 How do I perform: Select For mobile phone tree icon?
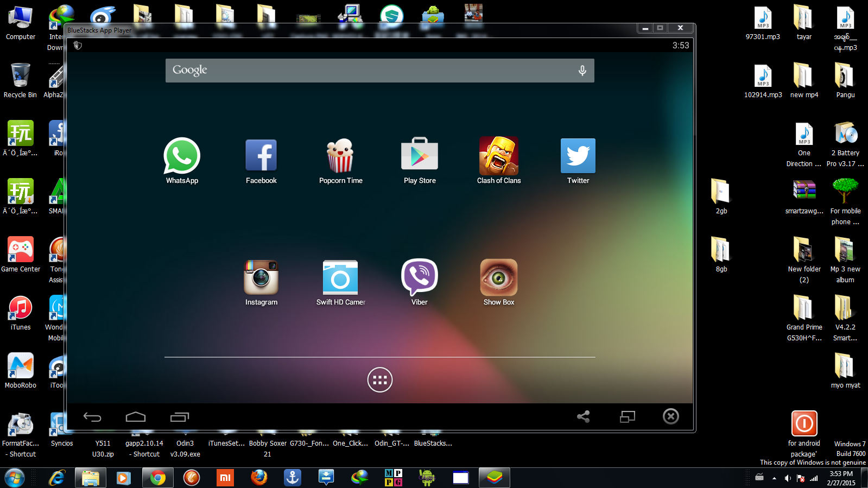click(x=845, y=202)
